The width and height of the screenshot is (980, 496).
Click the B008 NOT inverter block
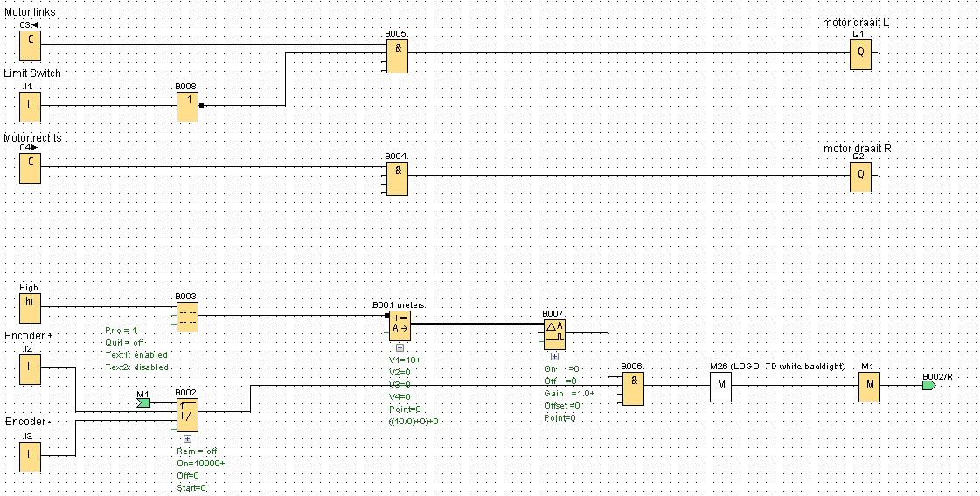pos(187,107)
